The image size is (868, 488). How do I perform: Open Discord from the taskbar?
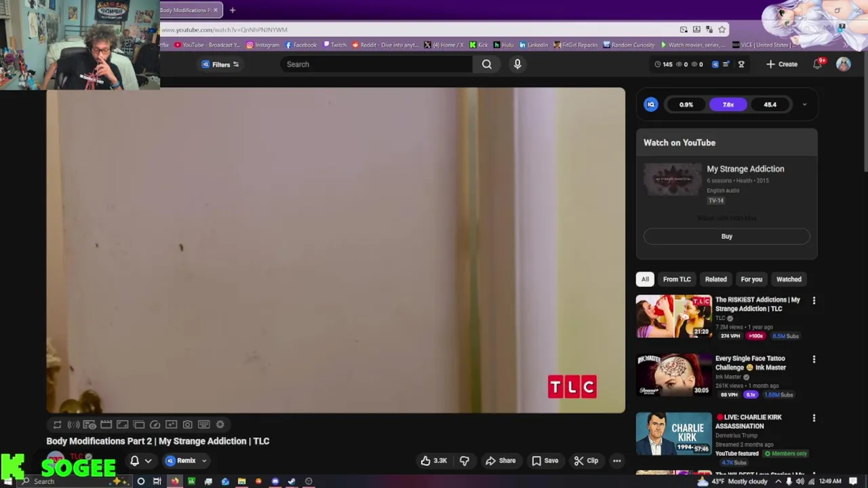(x=275, y=481)
